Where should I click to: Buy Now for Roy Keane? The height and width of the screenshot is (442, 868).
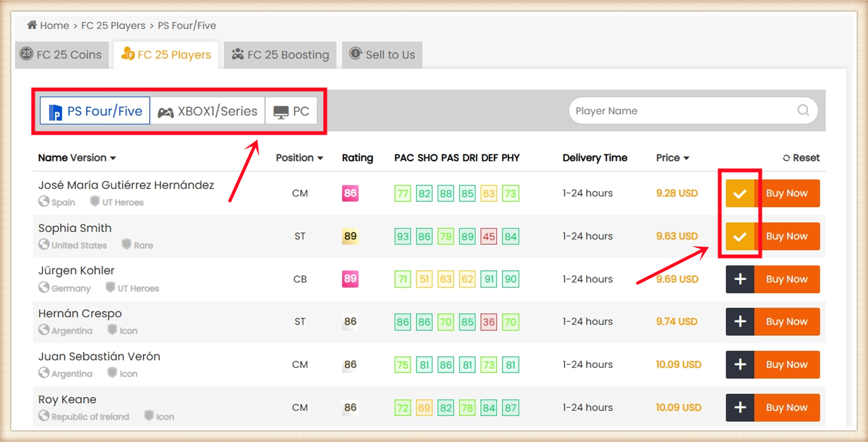point(787,407)
